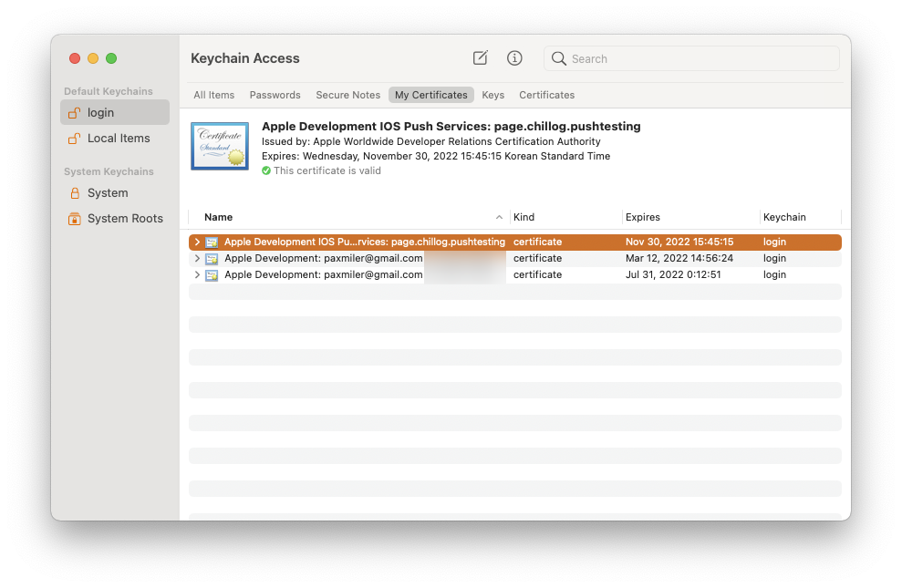Select the login keychain in the sidebar
902x588 pixels.
[115, 113]
